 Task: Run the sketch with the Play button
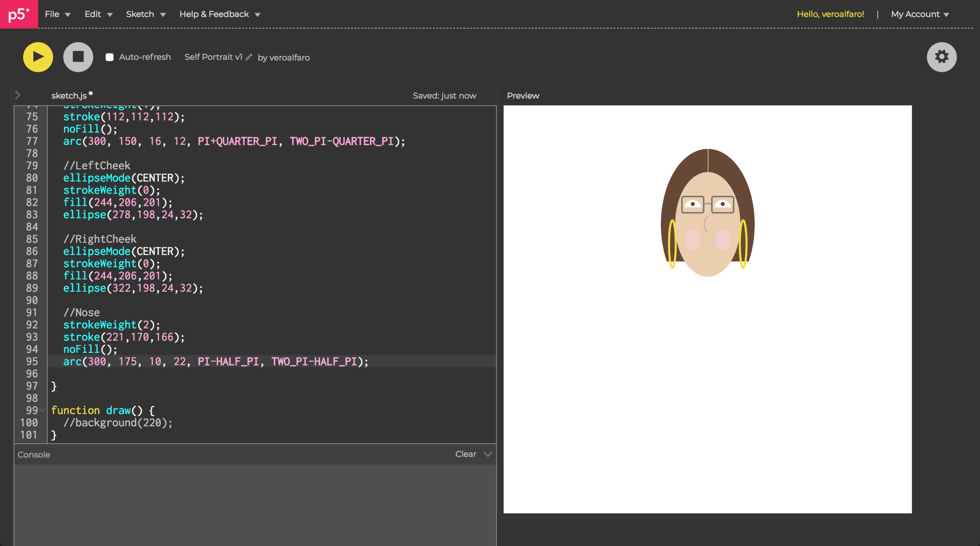(38, 57)
